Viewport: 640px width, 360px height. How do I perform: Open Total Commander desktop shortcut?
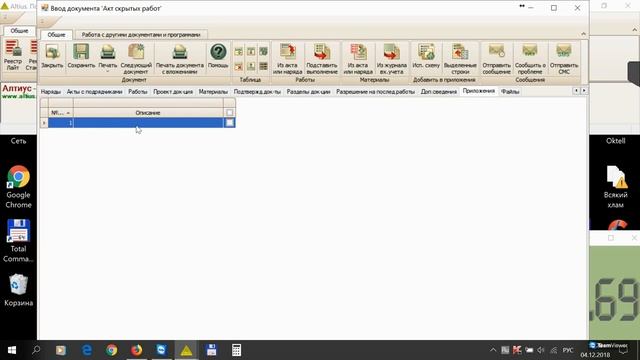tap(18, 241)
